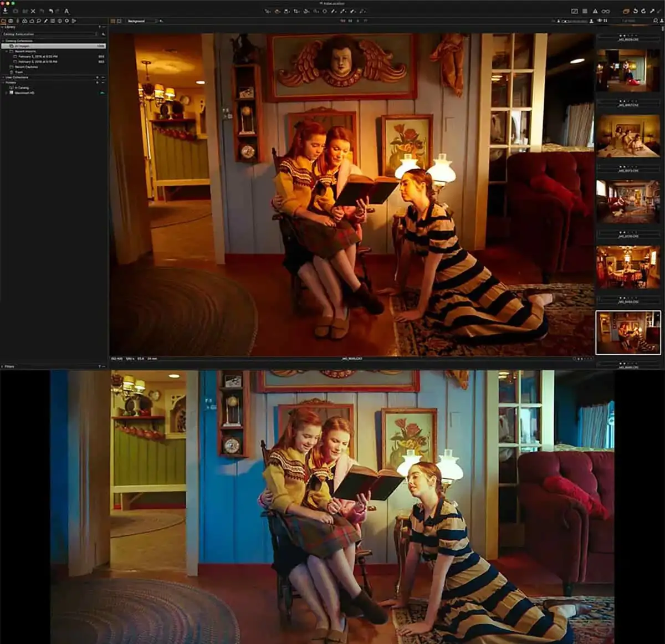
Task: Select the rotate cursor tool
Action: [x=306, y=11]
